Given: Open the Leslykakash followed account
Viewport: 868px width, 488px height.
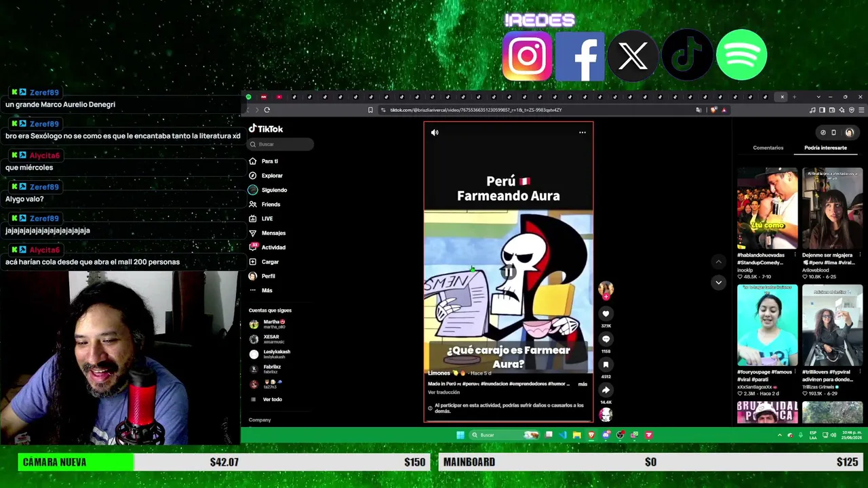Looking at the screenshot, I should [270, 354].
